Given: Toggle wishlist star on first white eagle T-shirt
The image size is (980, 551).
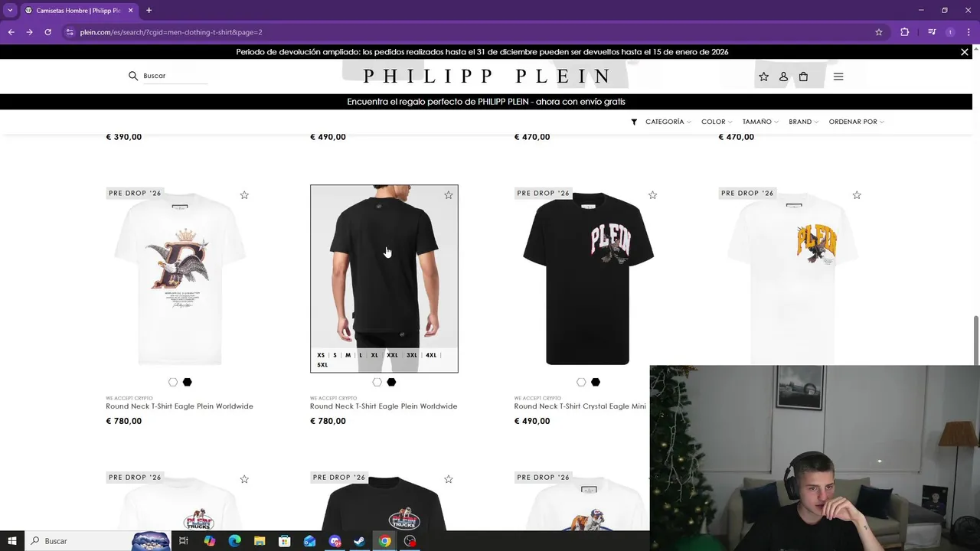Looking at the screenshot, I should (244, 195).
